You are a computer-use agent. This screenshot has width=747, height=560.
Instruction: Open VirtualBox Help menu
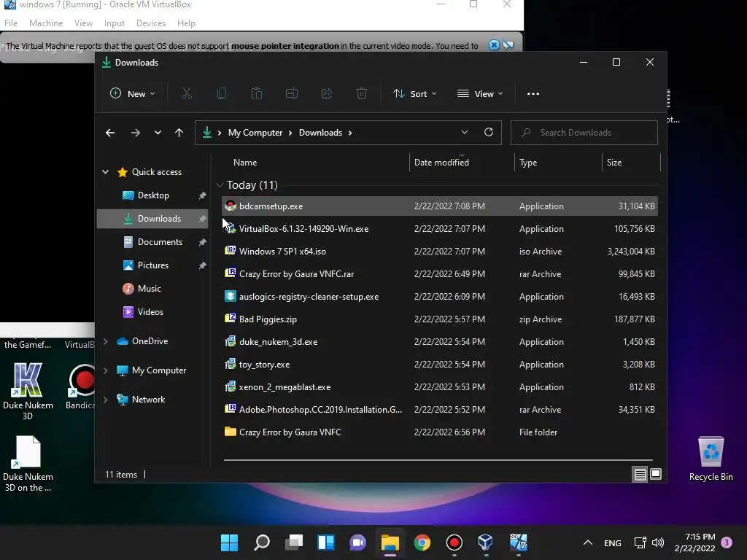tap(186, 23)
